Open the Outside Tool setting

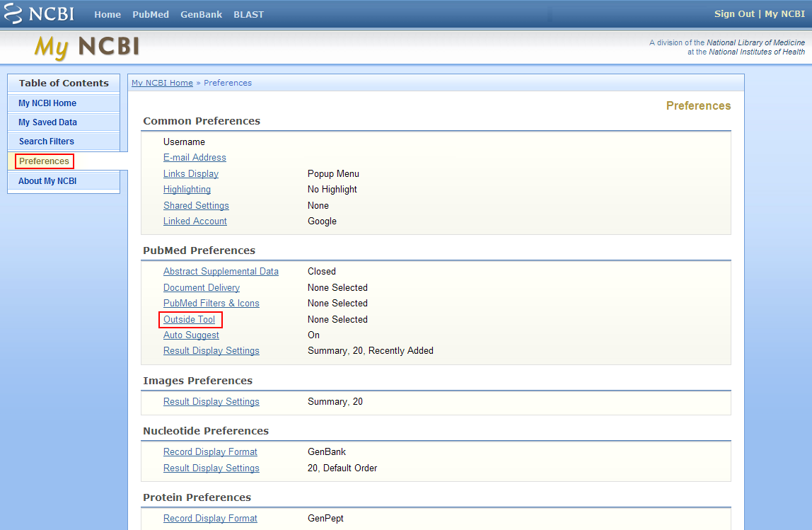(189, 320)
